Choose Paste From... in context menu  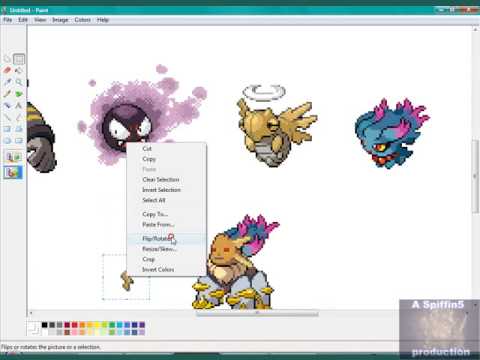(167, 224)
